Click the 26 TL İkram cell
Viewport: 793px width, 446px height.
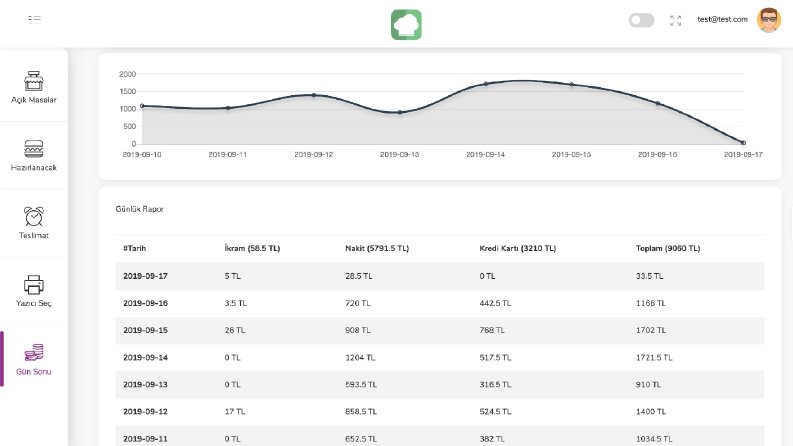click(x=235, y=330)
